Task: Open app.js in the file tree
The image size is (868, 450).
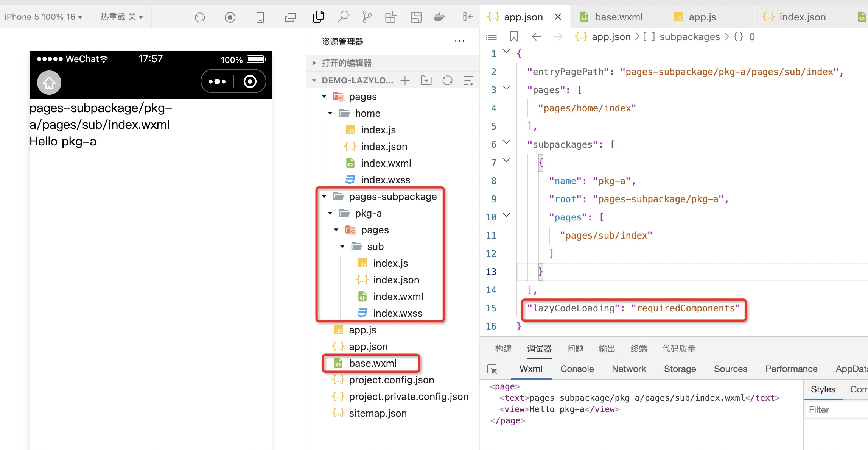Action: coord(362,330)
